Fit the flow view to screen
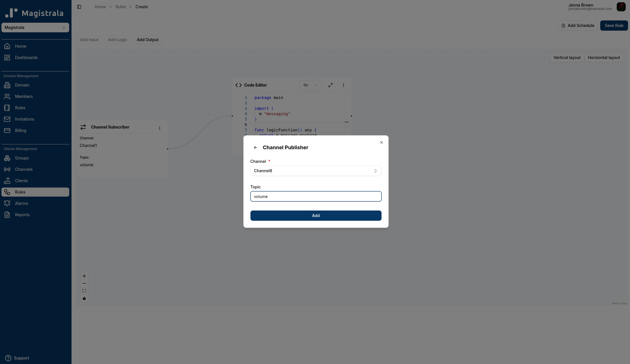Viewport: 630px width, 364px height. 84,291
